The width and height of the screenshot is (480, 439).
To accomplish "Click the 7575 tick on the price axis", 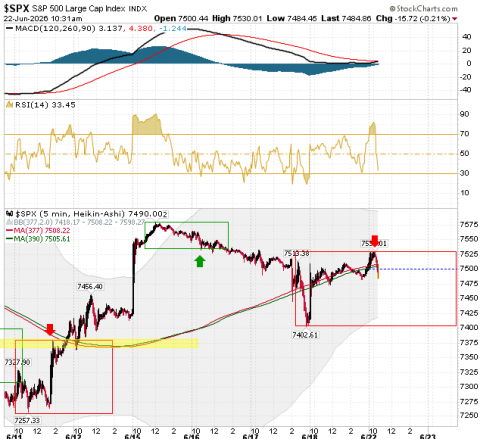I will [x=469, y=225].
